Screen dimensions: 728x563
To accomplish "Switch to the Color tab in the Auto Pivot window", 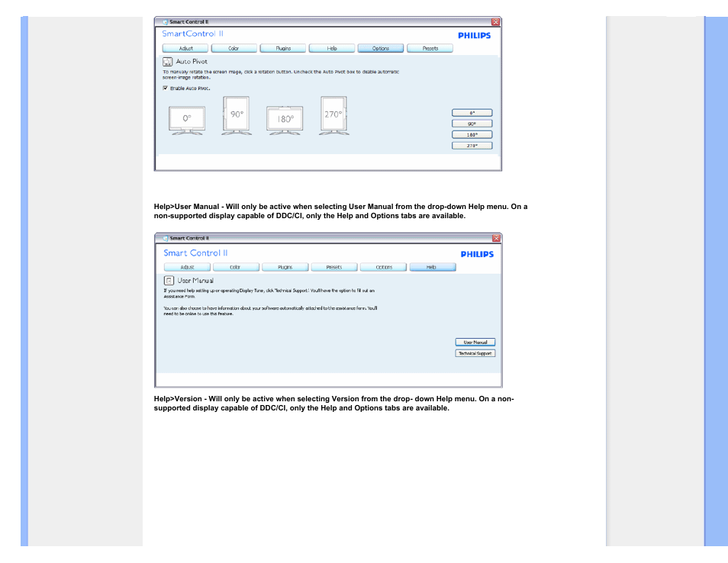I will (x=234, y=48).
